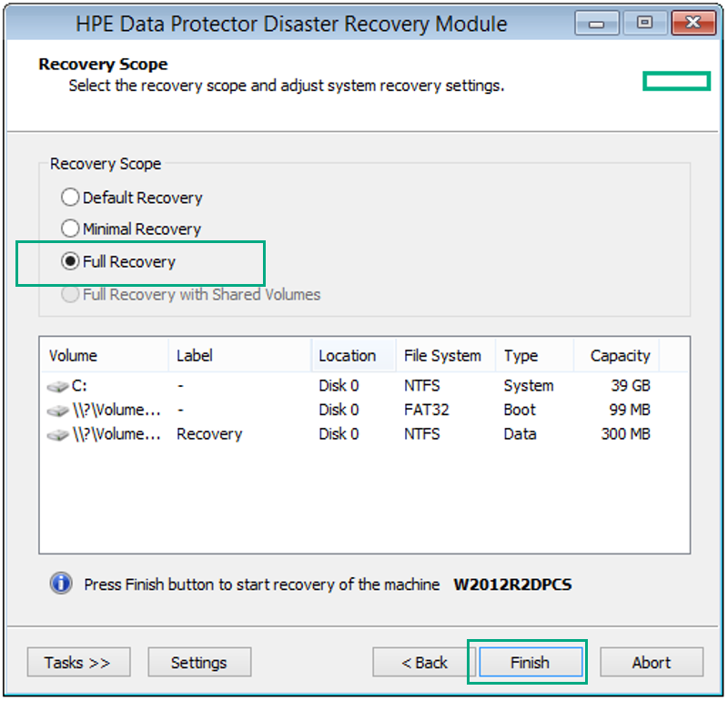Click the Data type cell
The height and width of the screenshot is (701, 728).
[520, 434]
